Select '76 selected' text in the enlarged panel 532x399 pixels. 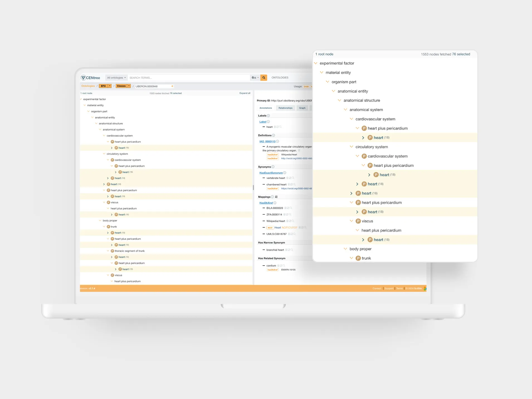[x=461, y=54]
